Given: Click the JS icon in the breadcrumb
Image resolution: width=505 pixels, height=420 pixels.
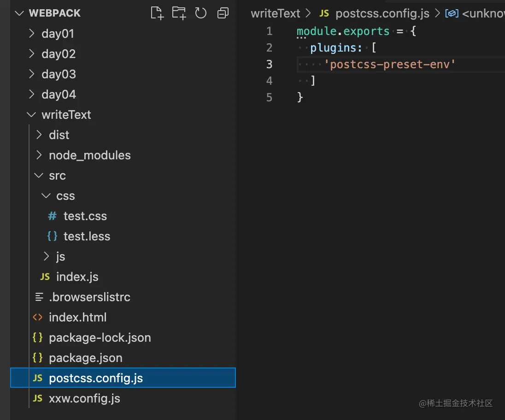Looking at the screenshot, I should click(324, 13).
